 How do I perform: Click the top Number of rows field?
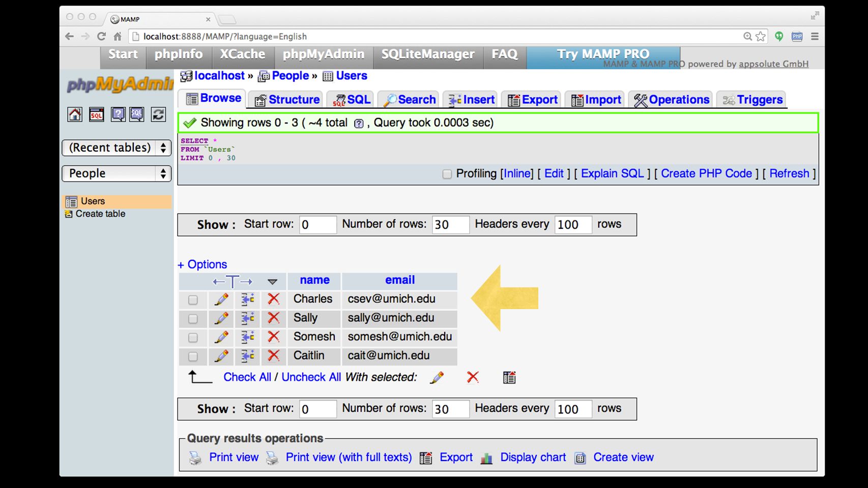450,225
